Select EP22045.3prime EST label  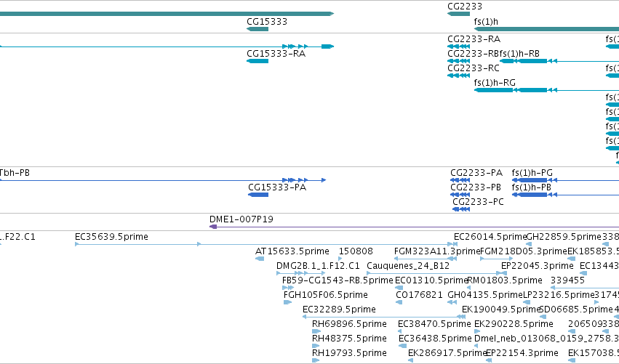tap(538, 266)
